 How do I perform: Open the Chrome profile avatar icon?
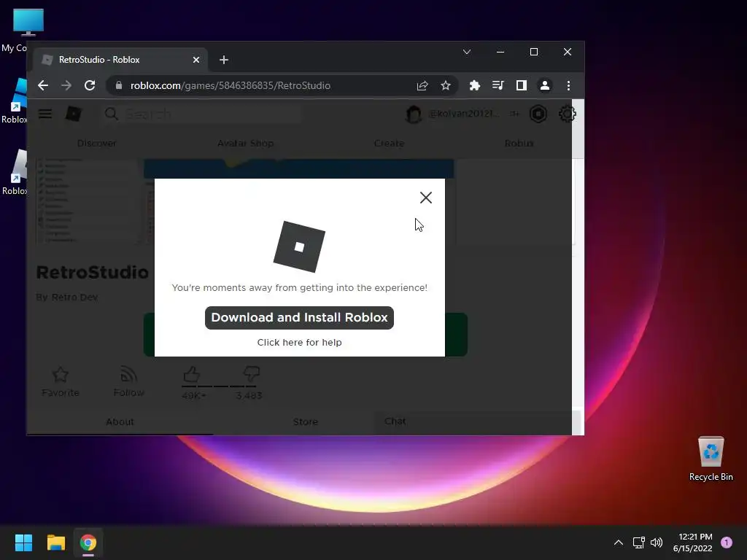(x=544, y=85)
